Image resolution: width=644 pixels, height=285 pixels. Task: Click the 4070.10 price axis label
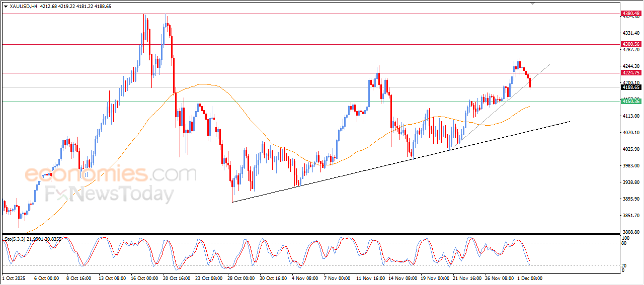click(x=631, y=133)
